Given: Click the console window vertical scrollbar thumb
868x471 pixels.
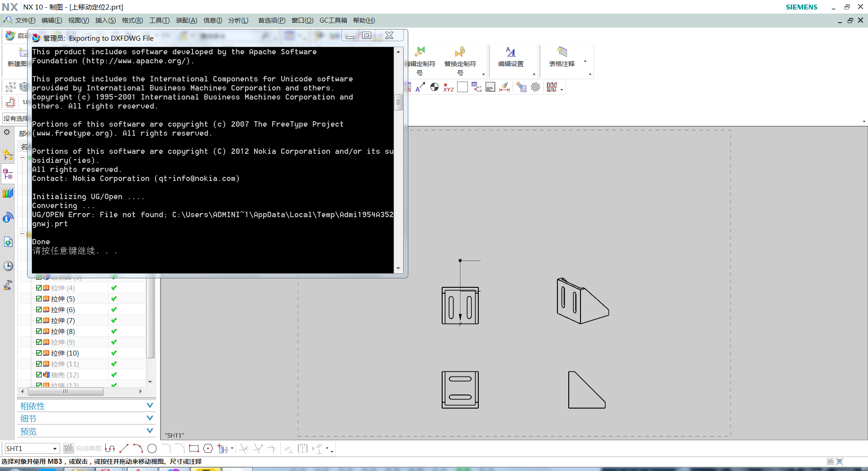Looking at the screenshot, I should [398, 102].
